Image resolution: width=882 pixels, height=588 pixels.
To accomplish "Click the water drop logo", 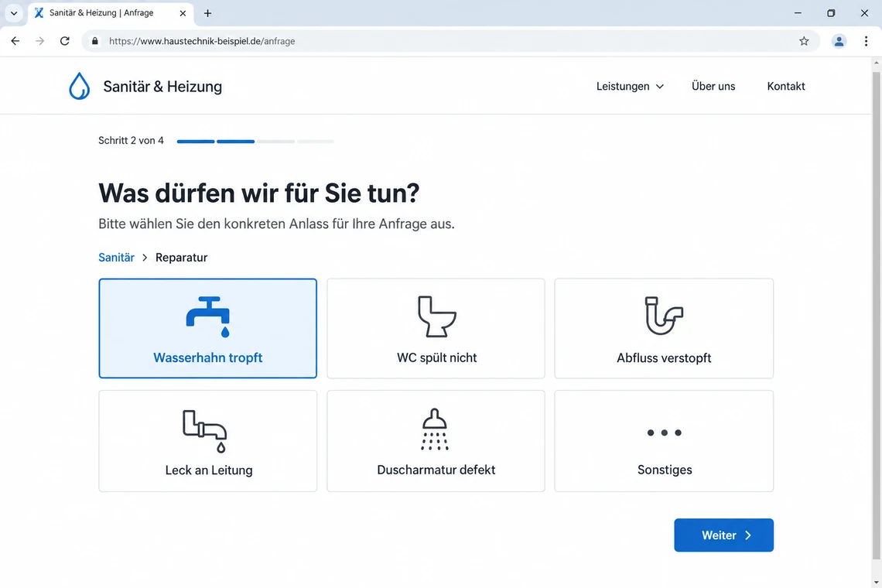I will tap(80, 86).
